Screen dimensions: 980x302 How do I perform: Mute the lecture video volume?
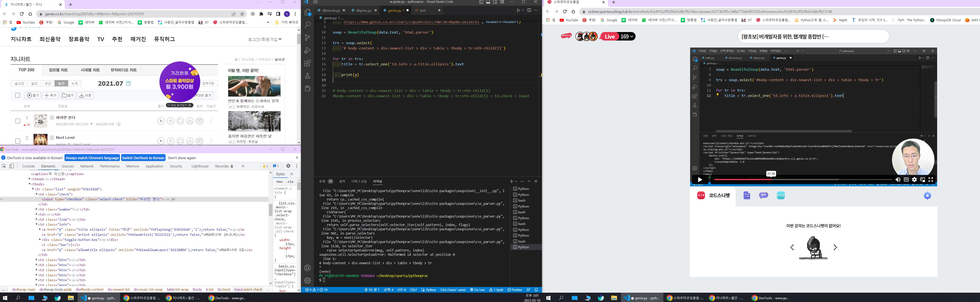(898, 180)
